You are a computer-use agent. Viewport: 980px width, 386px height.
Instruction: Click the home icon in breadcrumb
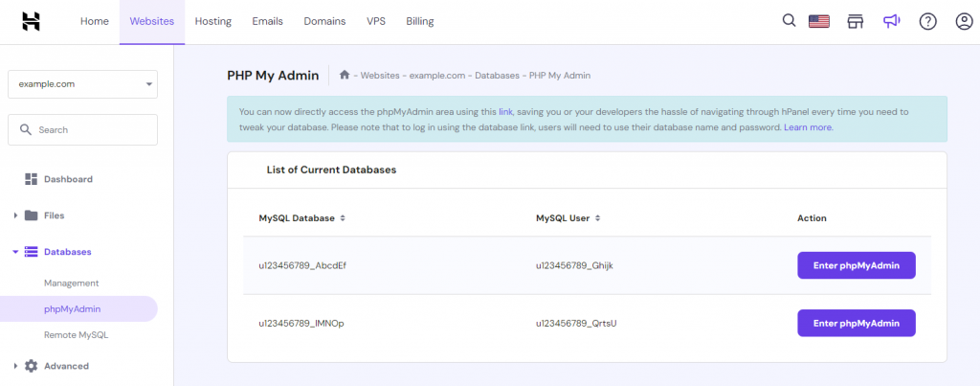click(345, 75)
